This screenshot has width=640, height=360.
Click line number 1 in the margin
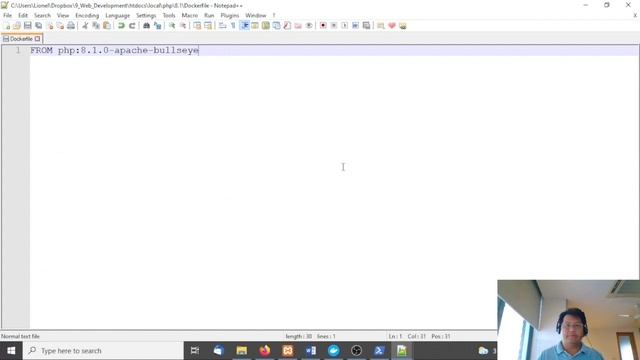[x=18, y=51]
